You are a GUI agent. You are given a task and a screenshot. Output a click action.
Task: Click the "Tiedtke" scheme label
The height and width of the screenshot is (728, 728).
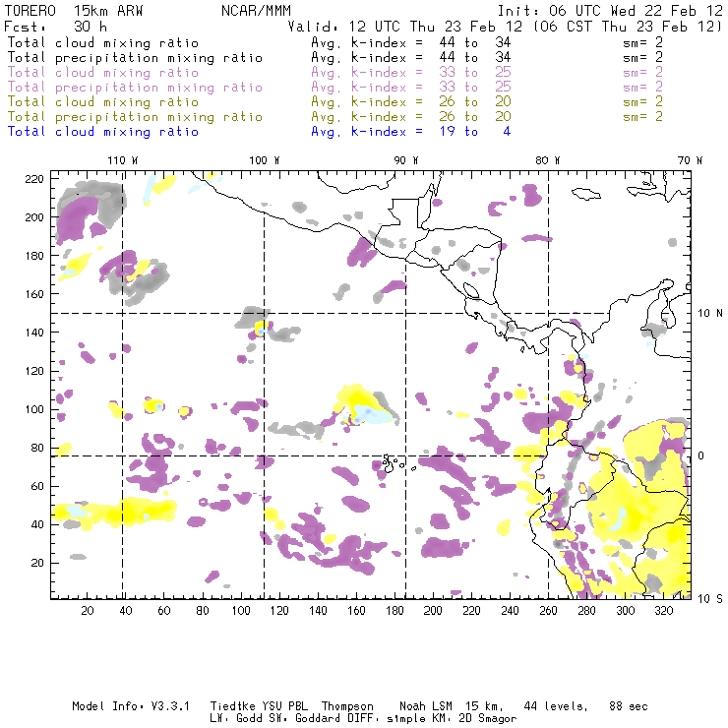233,706
